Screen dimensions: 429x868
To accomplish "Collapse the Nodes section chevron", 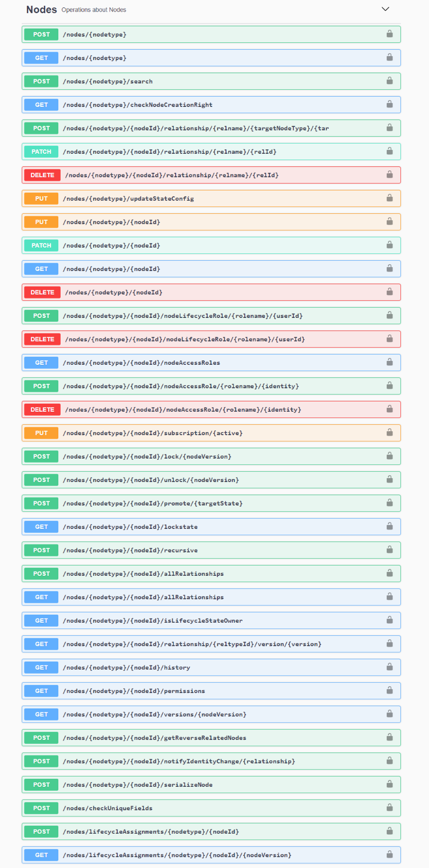I will pyautogui.click(x=385, y=9).
